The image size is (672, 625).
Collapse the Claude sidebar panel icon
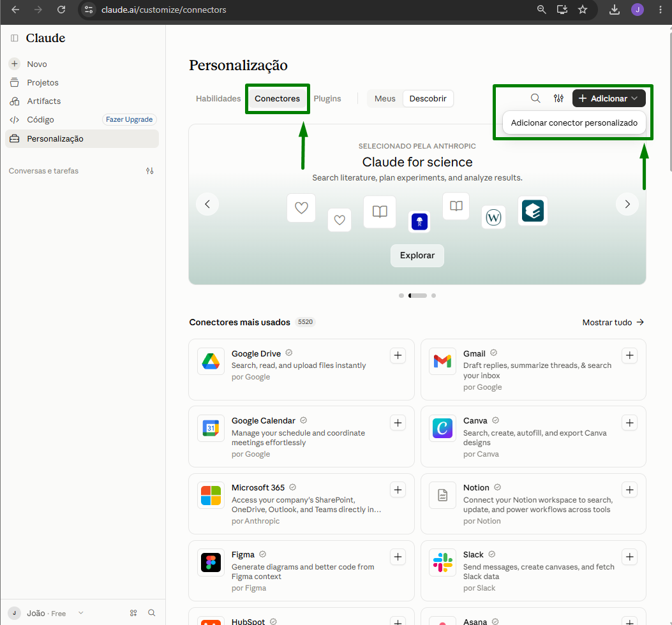pyautogui.click(x=15, y=38)
